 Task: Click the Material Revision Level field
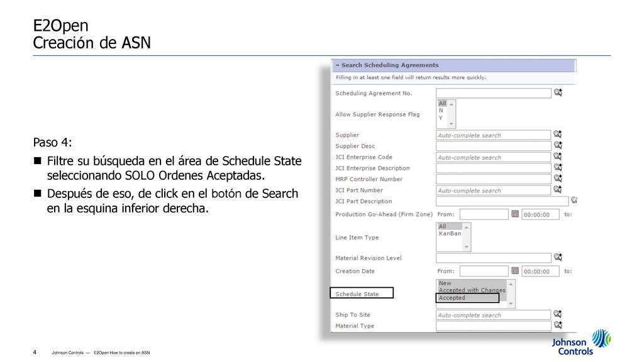(493, 258)
